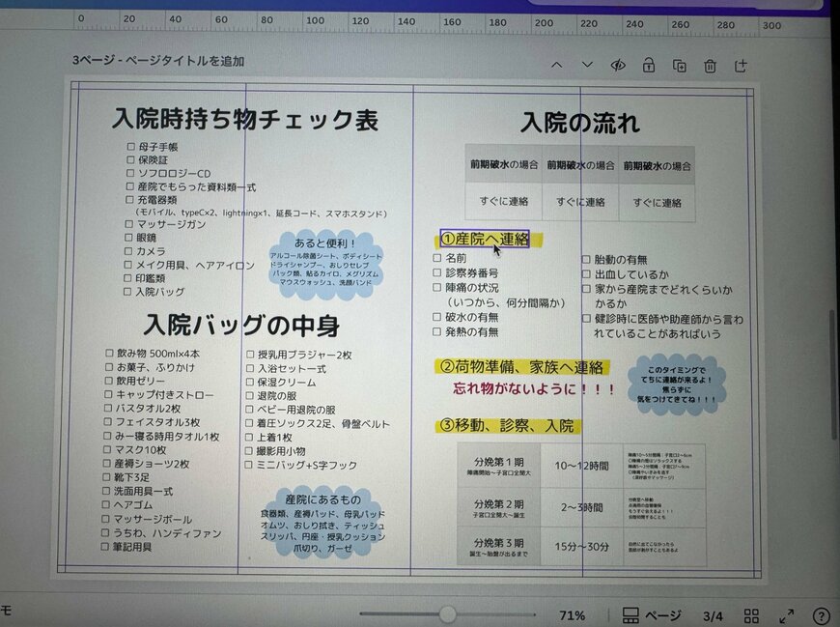Duplicate page 3 with the copy icon
Image resolution: width=840 pixels, height=627 pixels.
point(680,66)
